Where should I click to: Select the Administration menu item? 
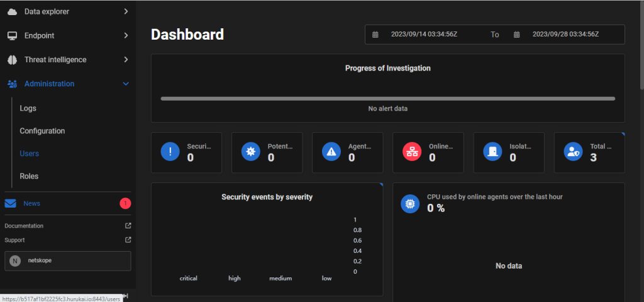pos(68,84)
